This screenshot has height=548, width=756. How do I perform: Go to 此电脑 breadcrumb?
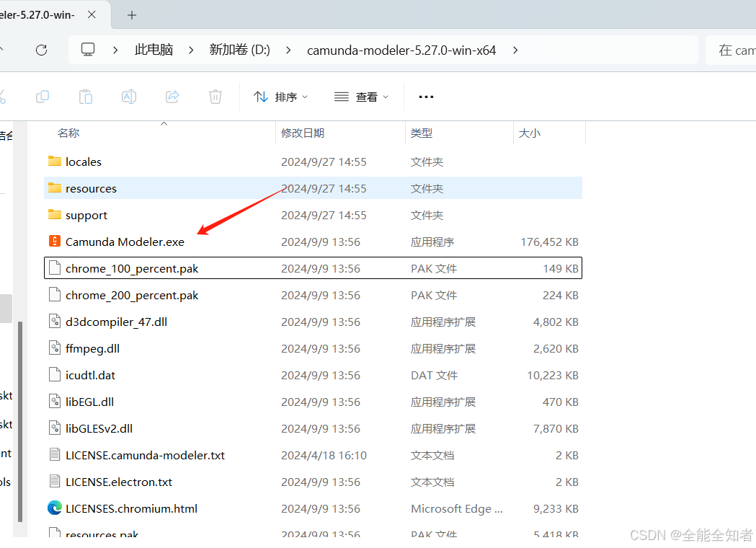(154, 50)
